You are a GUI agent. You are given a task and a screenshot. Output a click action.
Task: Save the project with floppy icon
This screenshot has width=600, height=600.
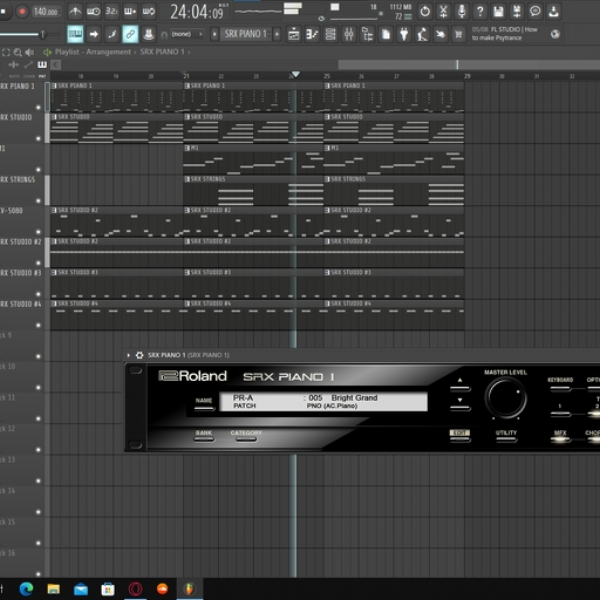[498, 11]
